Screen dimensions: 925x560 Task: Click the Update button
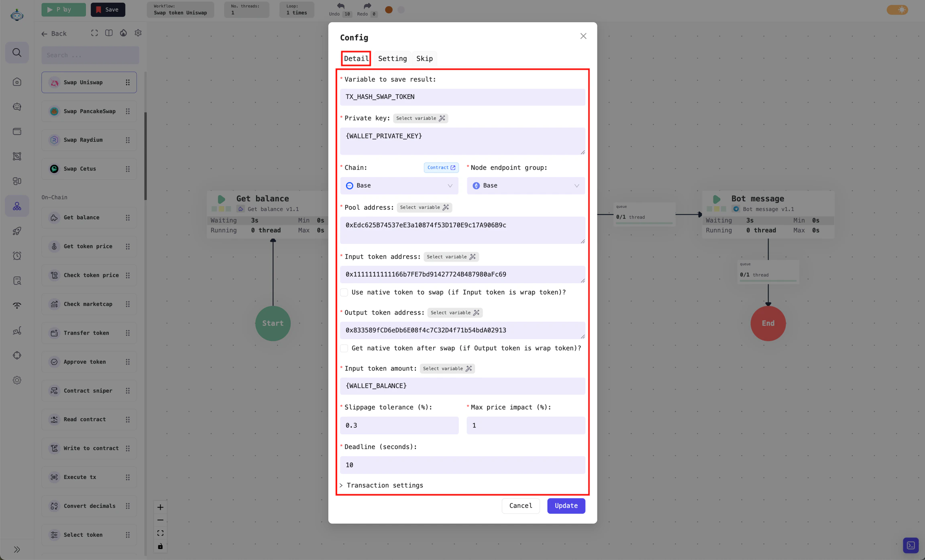[566, 506]
